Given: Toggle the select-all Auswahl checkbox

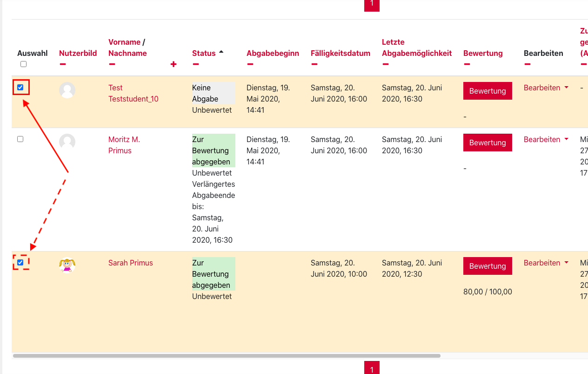Looking at the screenshot, I should click(x=24, y=64).
